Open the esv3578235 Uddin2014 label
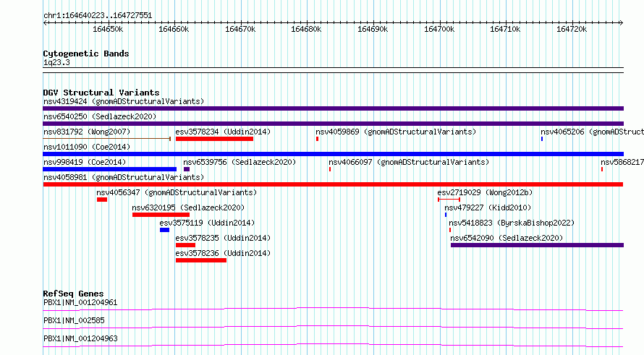The height and width of the screenshot is (355, 644). click(223, 238)
